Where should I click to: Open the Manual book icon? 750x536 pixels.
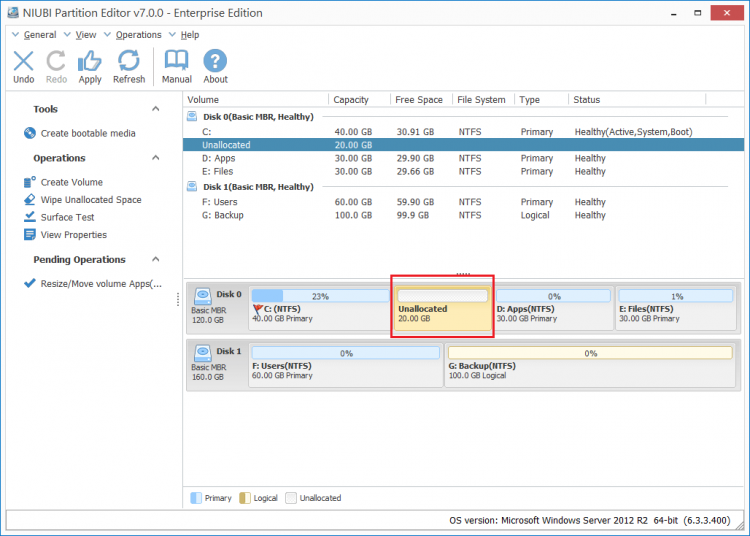click(176, 61)
